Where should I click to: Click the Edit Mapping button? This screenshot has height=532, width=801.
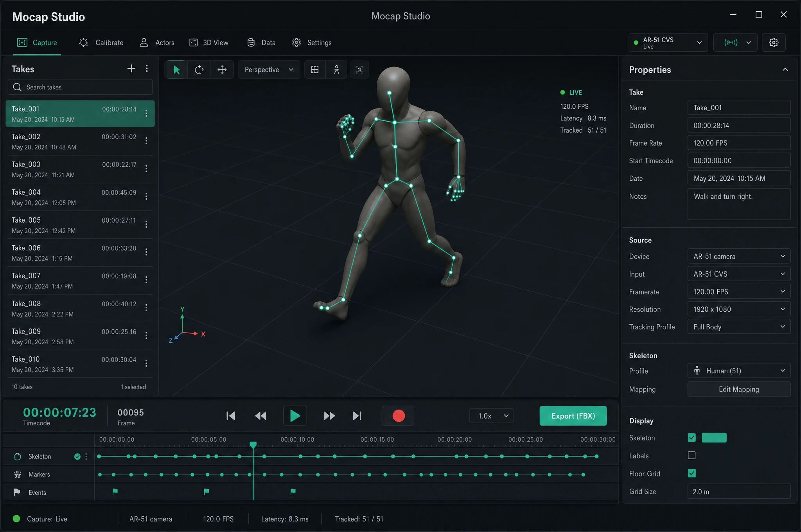(x=739, y=389)
